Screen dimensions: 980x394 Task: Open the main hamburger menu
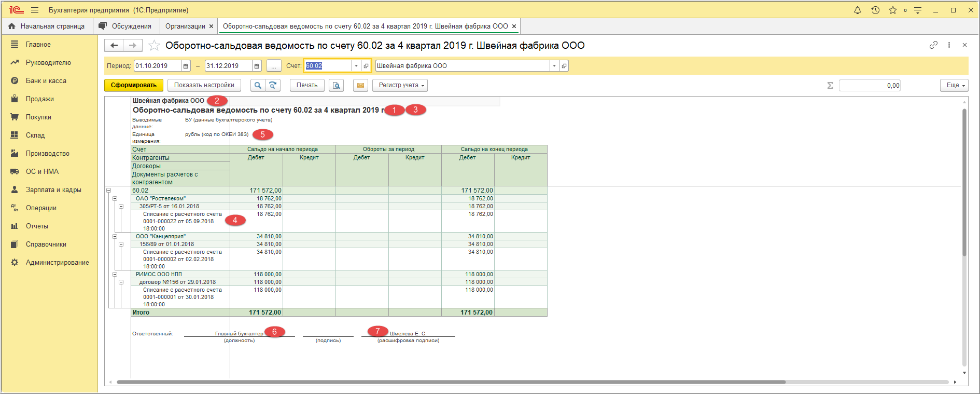point(35,10)
